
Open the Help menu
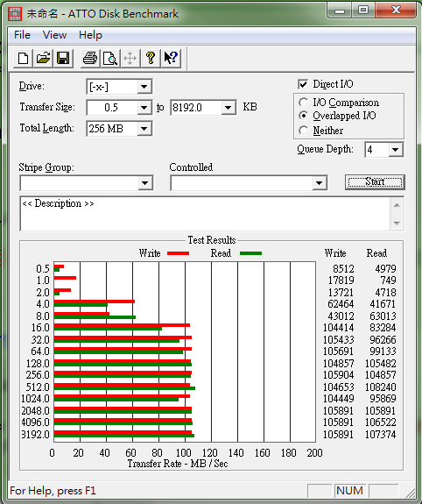click(90, 35)
